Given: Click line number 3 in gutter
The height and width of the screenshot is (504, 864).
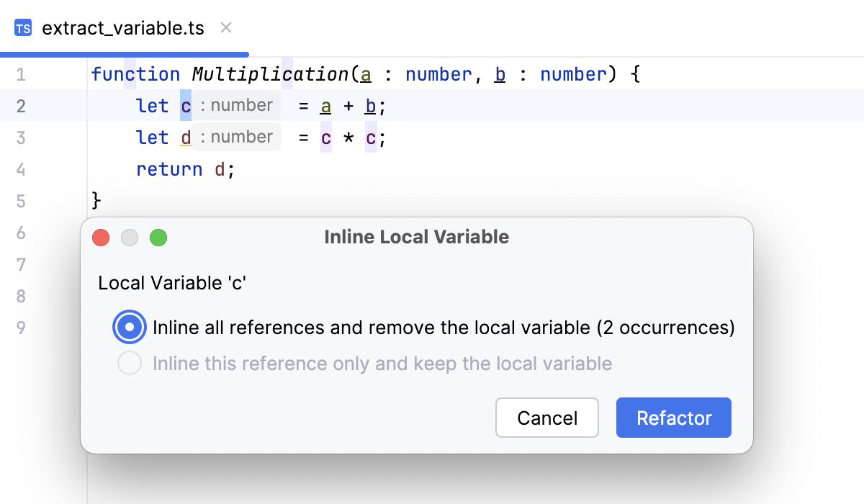Looking at the screenshot, I should [x=20, y=138].
